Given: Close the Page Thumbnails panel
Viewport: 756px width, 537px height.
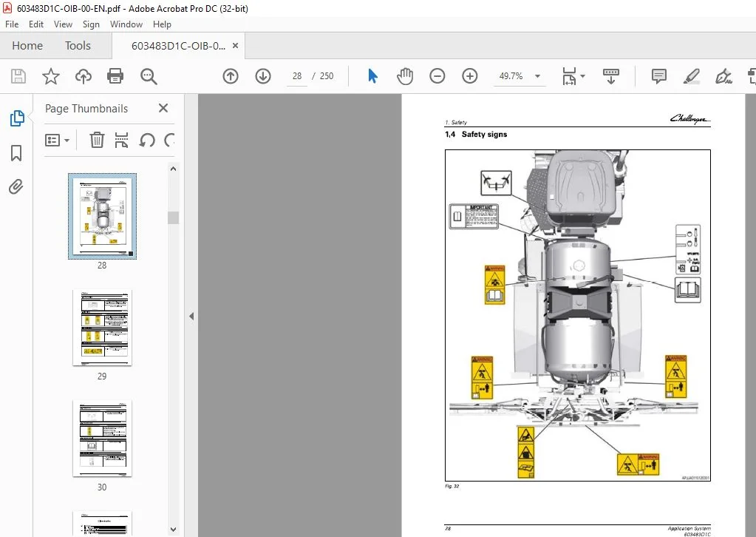Looking at the screenshot, I should [163, 108].
